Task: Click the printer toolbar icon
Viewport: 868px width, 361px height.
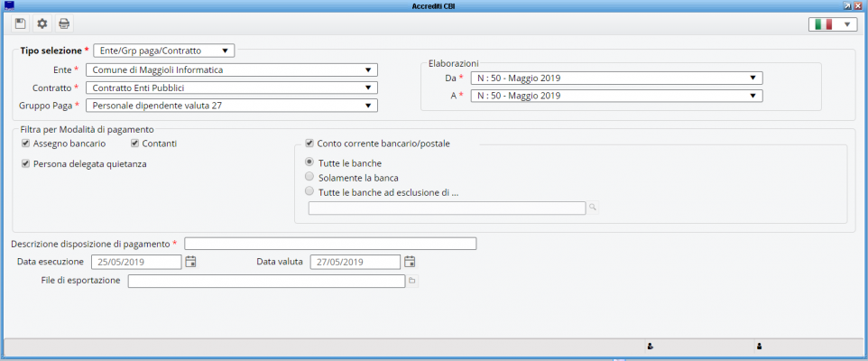Action: [64, 23]
